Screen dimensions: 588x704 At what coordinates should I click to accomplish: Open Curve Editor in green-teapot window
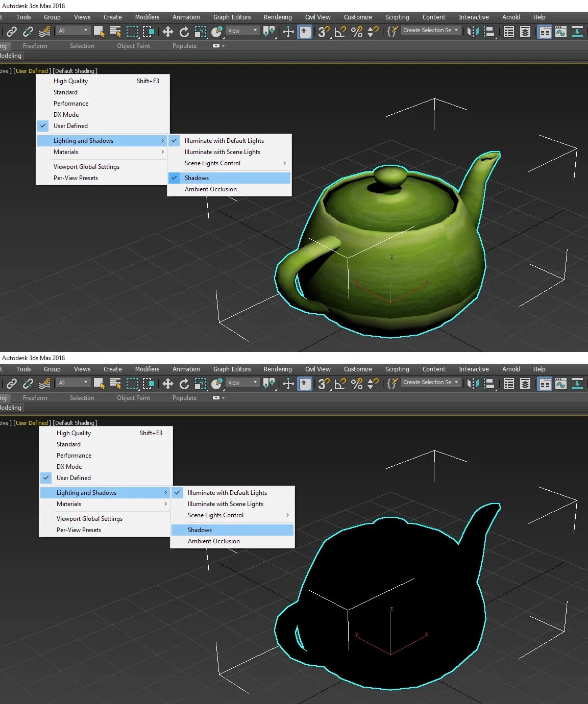561,32
